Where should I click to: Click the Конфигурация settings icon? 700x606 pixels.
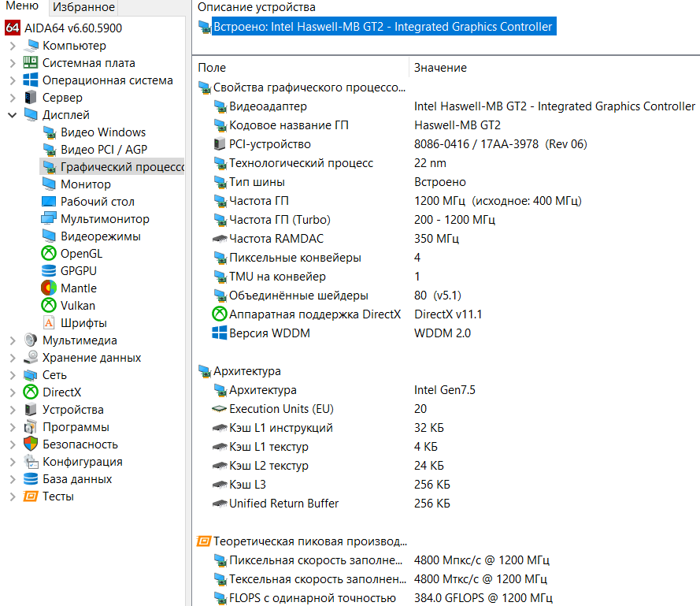(31, 461)
